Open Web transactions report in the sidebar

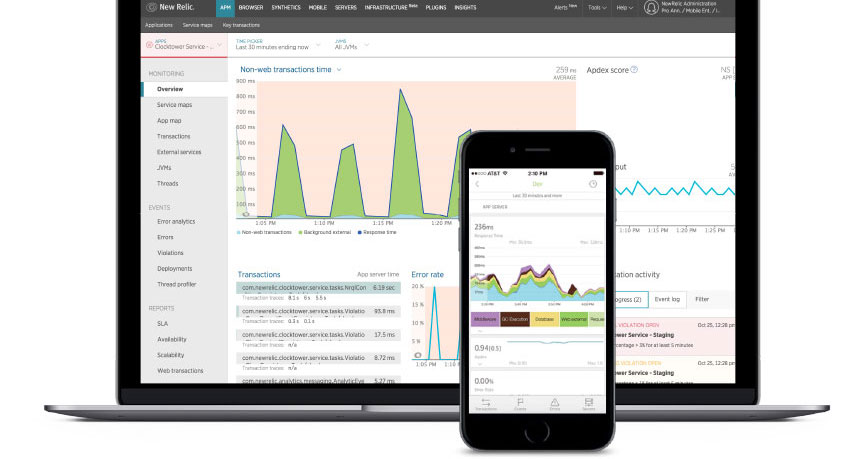[180, 371]
